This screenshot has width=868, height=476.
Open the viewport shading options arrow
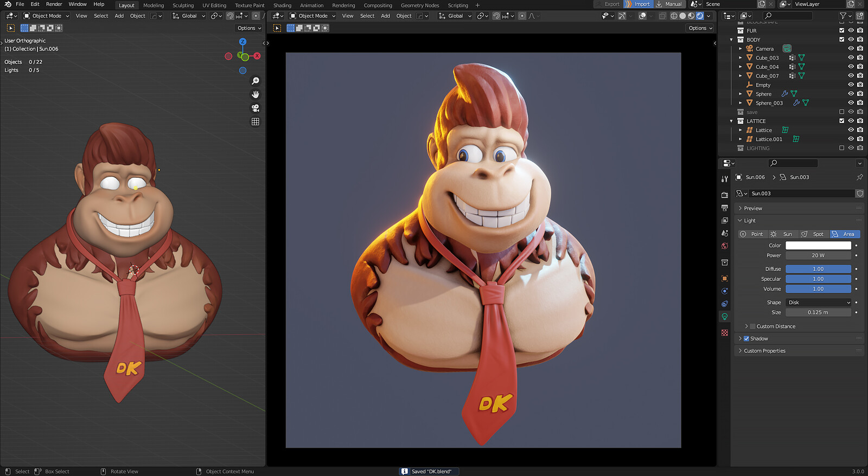(x=709, y=16)
